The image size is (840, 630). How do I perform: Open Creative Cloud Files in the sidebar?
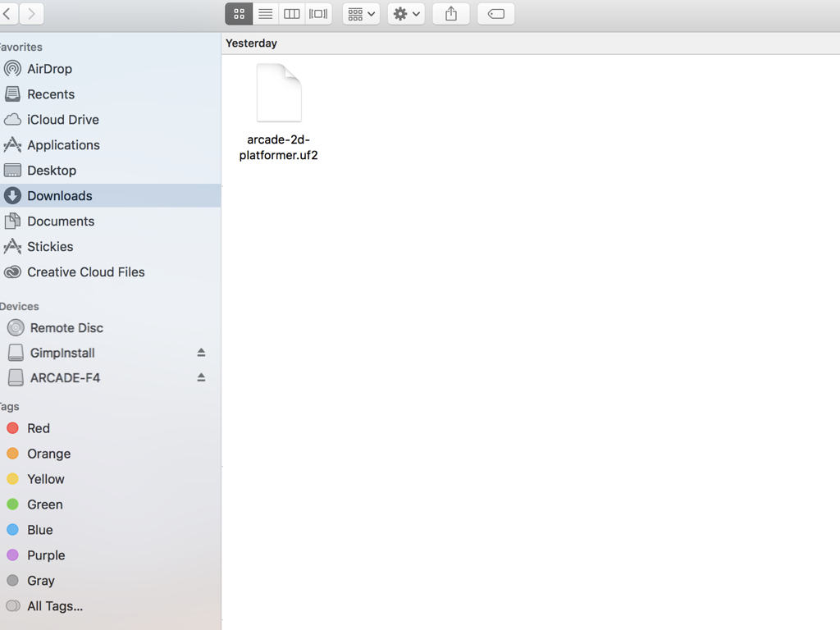coord(111,272)
